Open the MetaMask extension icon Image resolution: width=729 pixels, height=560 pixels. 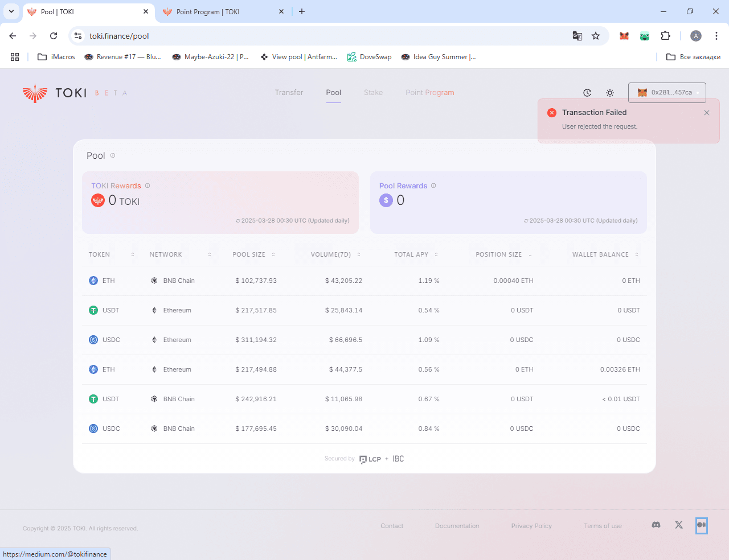coord(624,36)
